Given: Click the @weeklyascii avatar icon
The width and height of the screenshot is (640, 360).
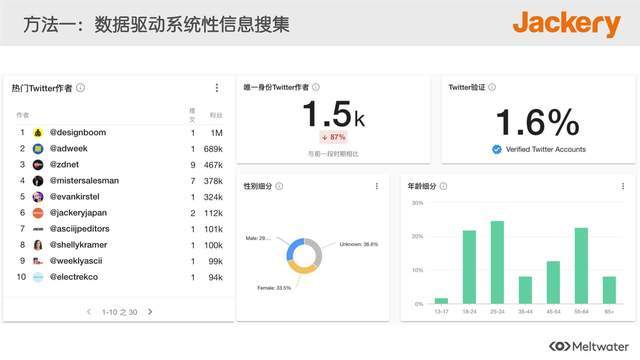Looking at the screenshot, I should tap(38, 261).
